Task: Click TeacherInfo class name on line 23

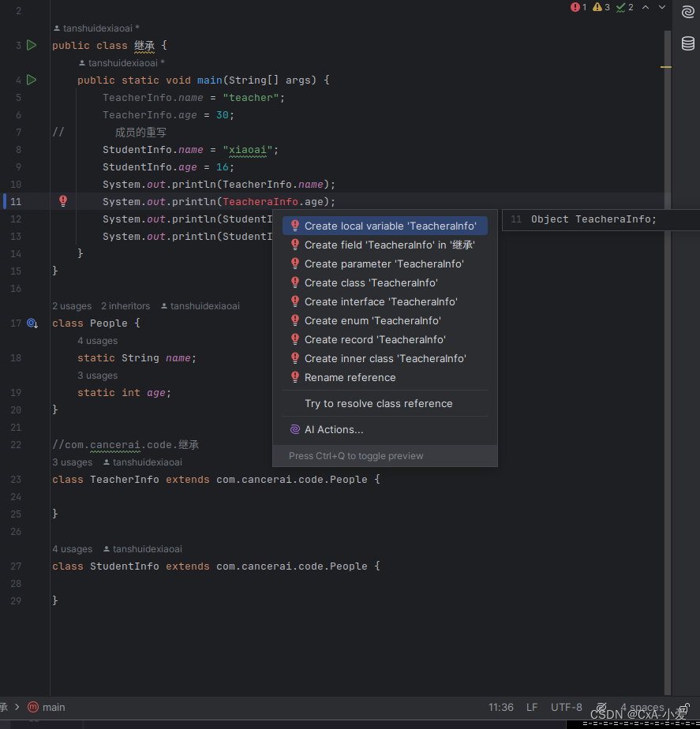Action: pyautogui.click(x=124, y=480)
